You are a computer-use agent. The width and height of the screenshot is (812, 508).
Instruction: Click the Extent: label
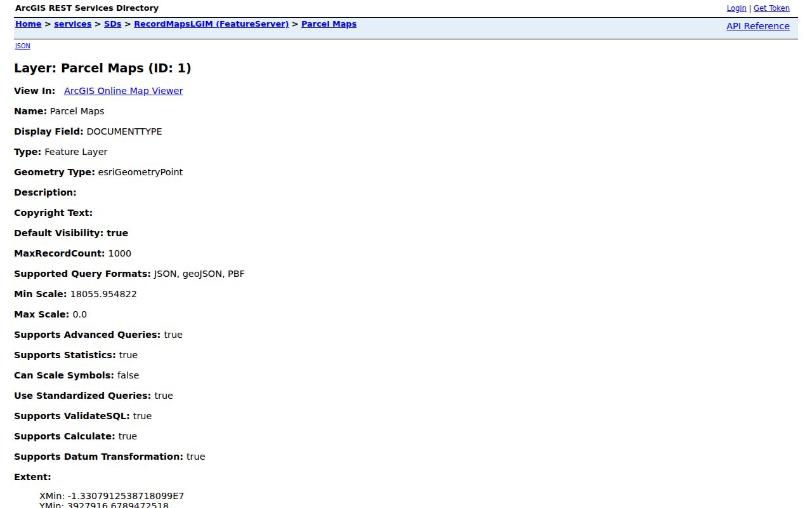[32, 477]
